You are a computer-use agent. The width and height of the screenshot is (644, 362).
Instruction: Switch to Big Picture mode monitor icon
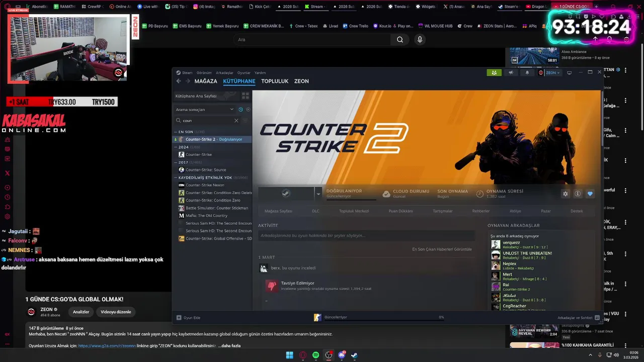pos(569,72)
